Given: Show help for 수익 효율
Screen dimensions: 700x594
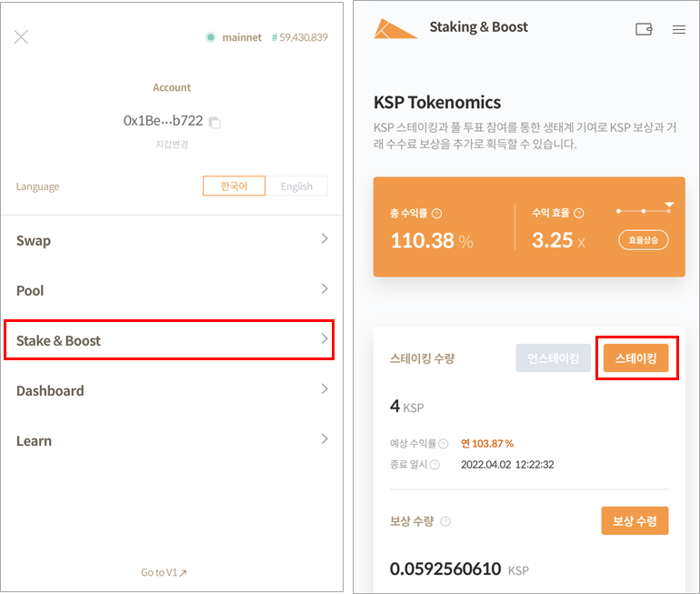Looking at the screenshot, I should point(579,214).
